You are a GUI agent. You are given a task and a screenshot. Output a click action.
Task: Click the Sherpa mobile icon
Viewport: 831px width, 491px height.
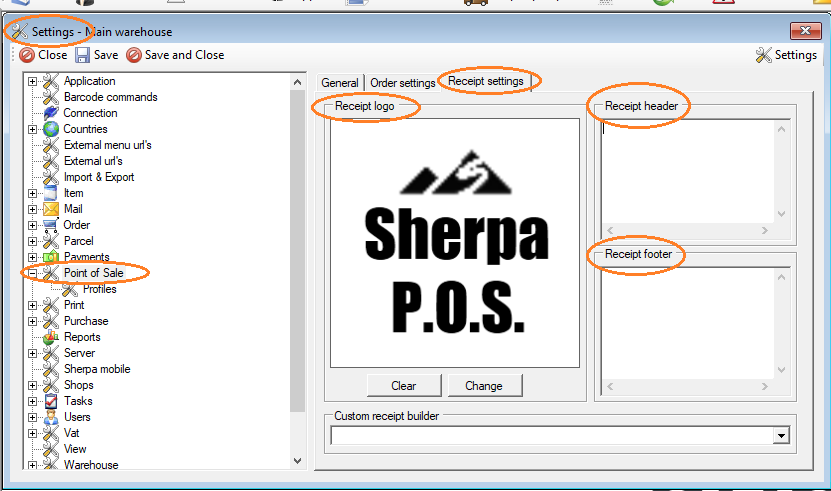coord(51,369)
